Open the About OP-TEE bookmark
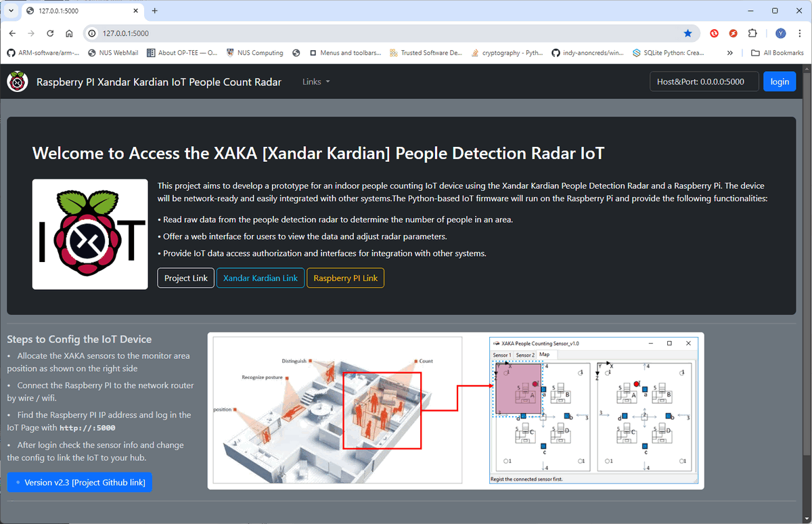 coord(181,53)
